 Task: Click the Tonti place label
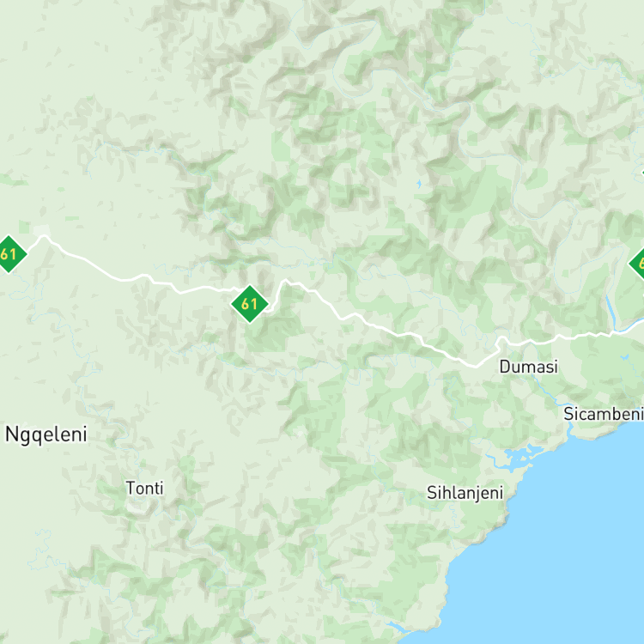point(144,489)
